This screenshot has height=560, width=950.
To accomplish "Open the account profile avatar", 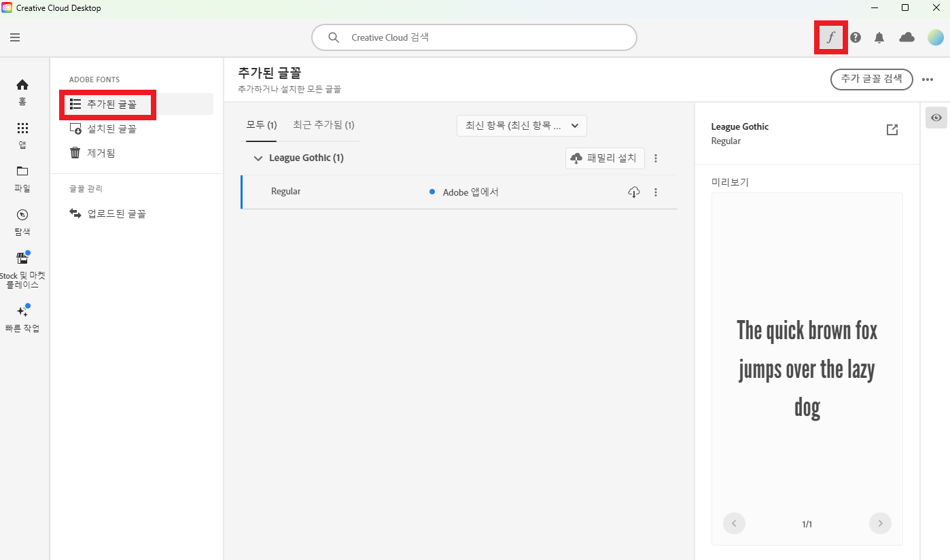I will point(936,37).
